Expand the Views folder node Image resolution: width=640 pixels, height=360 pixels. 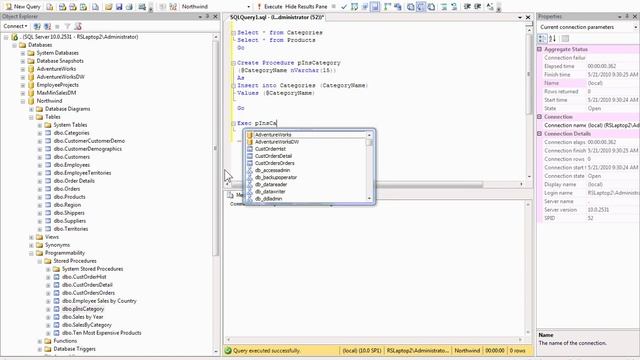click(31, 237)
